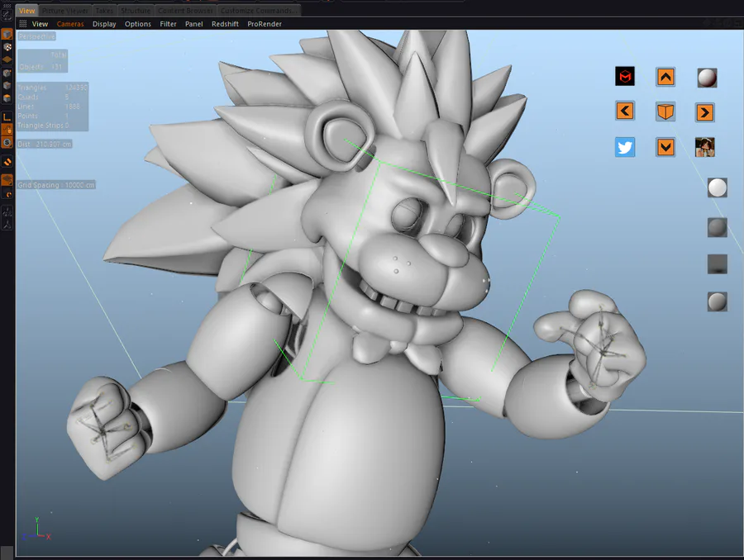Open the Customize Commands tab
Image resolution: width=744 pixels, height=560 pixels.
(x=257, y=11)
